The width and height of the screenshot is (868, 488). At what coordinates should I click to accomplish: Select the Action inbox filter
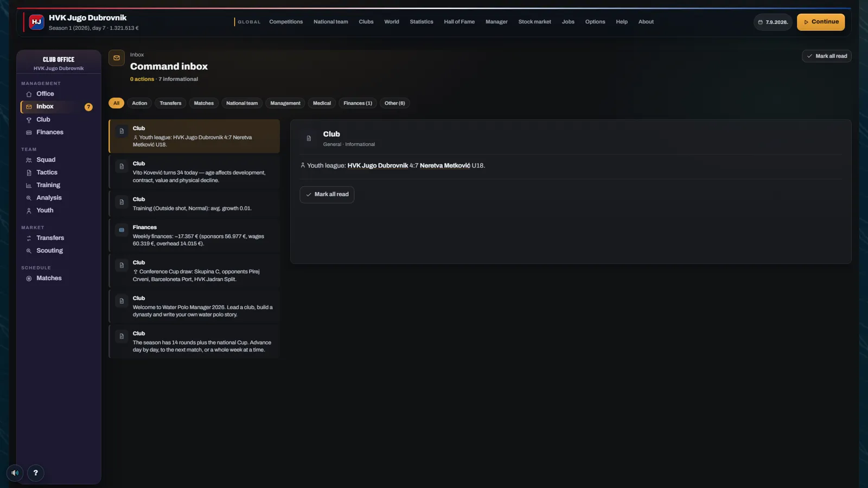[x=139, y=103]
